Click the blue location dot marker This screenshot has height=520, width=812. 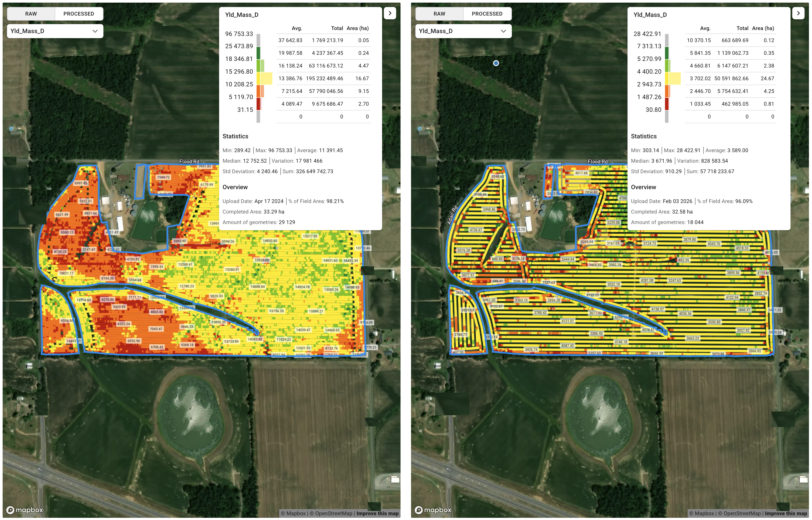496,63
